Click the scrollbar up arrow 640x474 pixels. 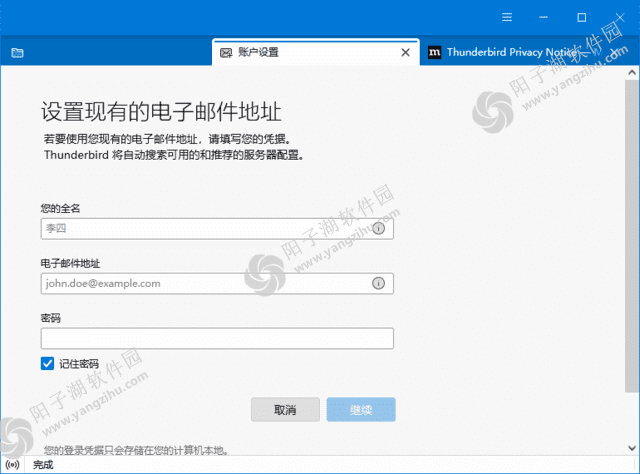[x=632, y=72]
